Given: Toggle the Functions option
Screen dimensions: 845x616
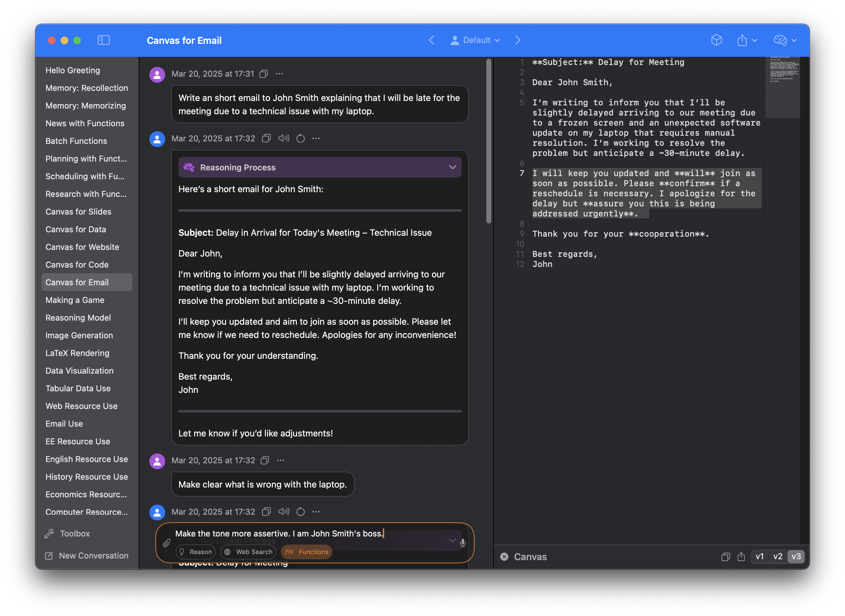Looking at the screenshot, I should 307,552.
